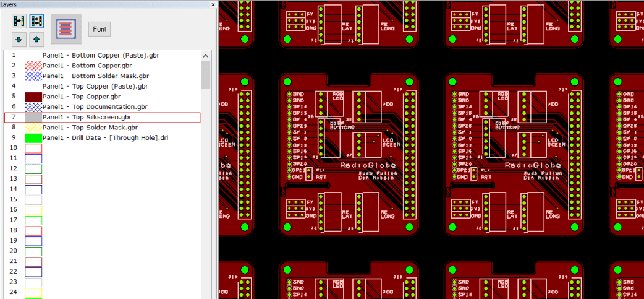Click empty brown swatch on row 13
This screenshot has width=644, height=299.
pyautogui.click(x=33, y=179)
